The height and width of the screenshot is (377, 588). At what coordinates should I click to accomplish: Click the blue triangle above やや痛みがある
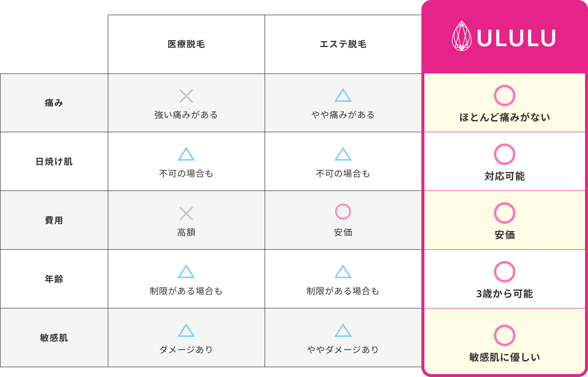(x=343, y=95)
